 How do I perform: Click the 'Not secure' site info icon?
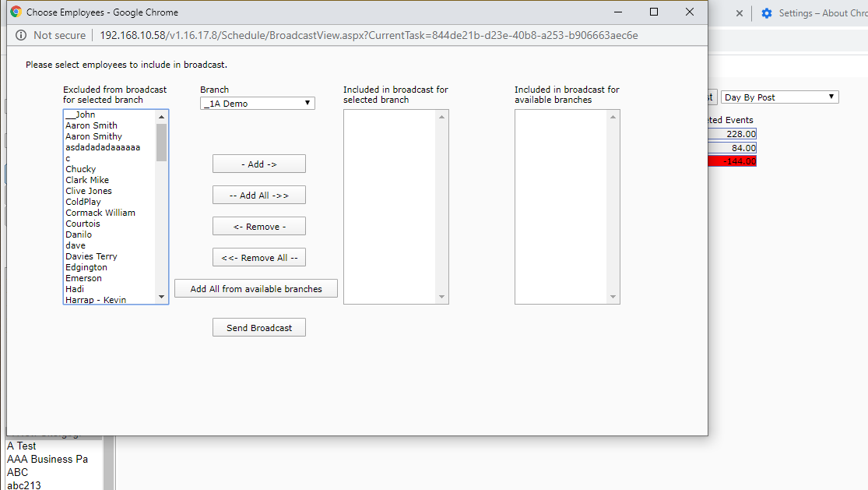21,35
